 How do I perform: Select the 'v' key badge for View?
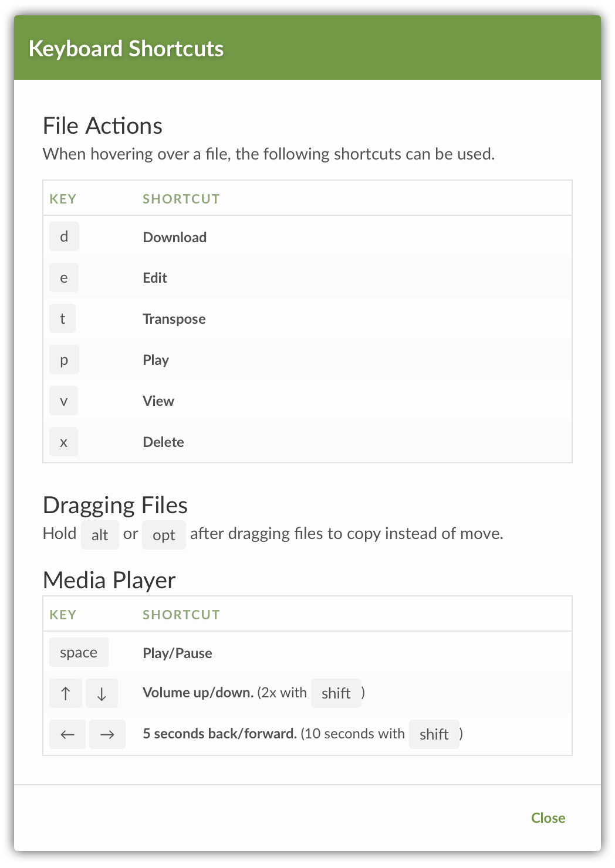click(x=64, y=401)
